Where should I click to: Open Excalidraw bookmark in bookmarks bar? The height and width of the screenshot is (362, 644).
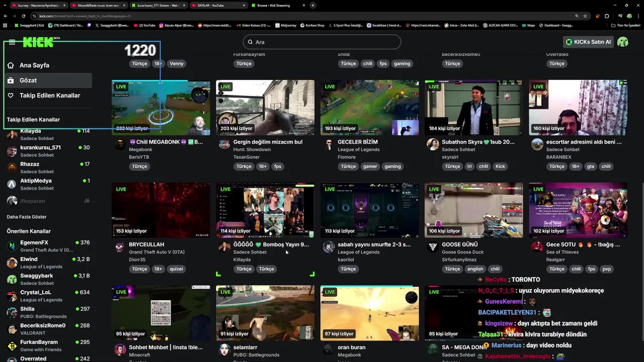[x=383, y=25]
